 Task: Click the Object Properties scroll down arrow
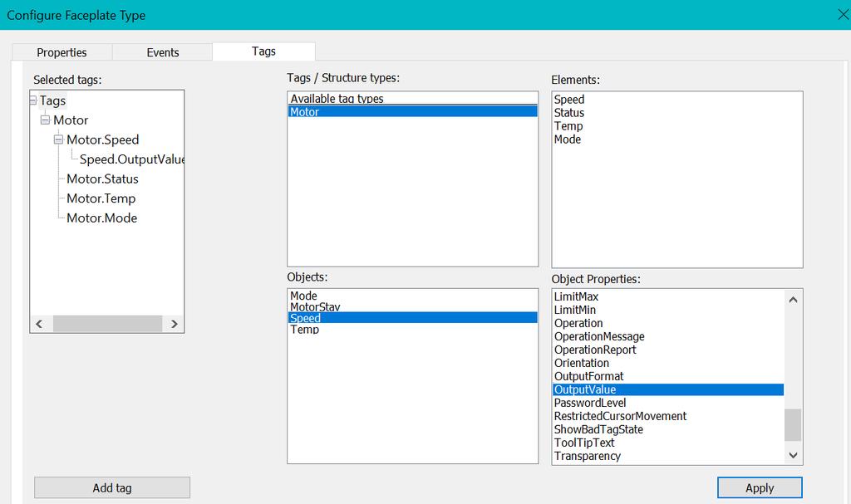click(793, 455)
